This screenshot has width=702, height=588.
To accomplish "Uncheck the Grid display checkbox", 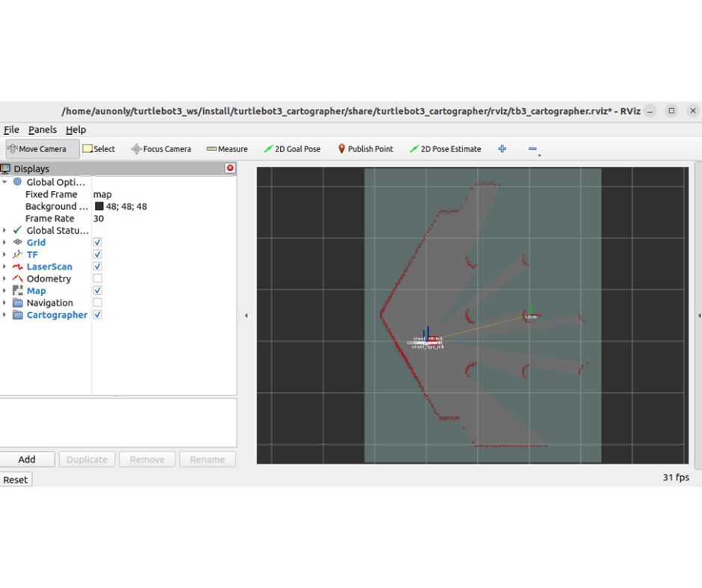I will [x=98, y=243].
